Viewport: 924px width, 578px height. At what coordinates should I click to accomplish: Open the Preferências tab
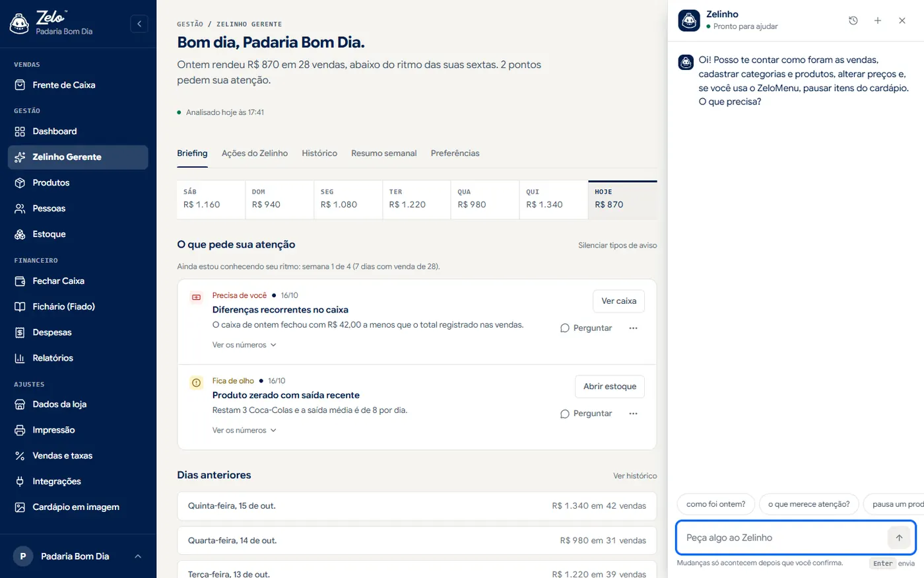[x=455, y=153]
